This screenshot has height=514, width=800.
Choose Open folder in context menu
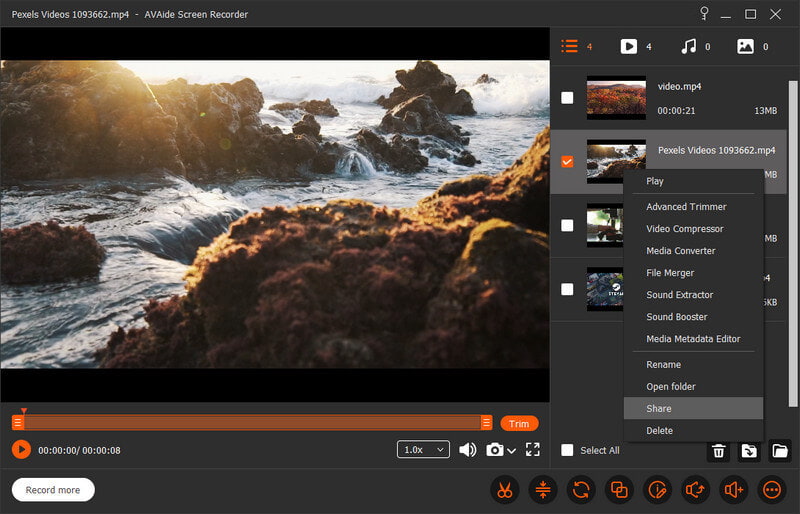coord(693,386)
